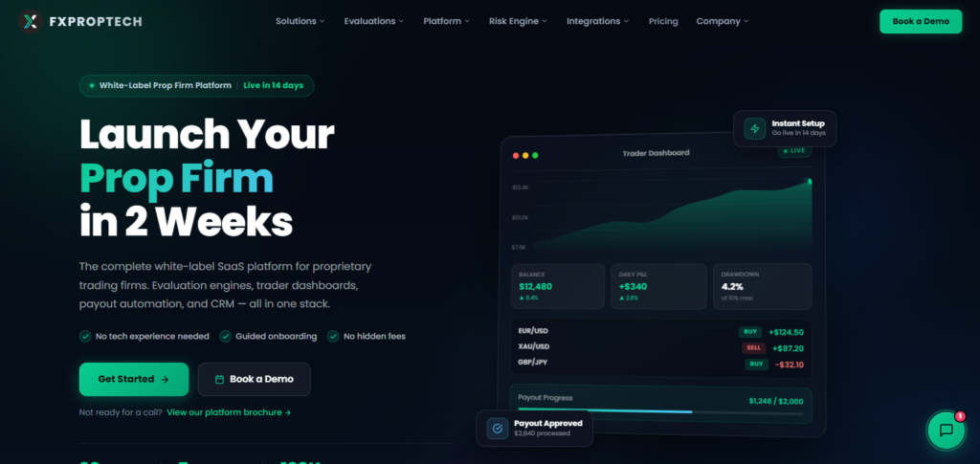Screen dimensions: 980x464
Task: Click the LIVE status badge on dashboard
Action: click(x=794, y=150)
